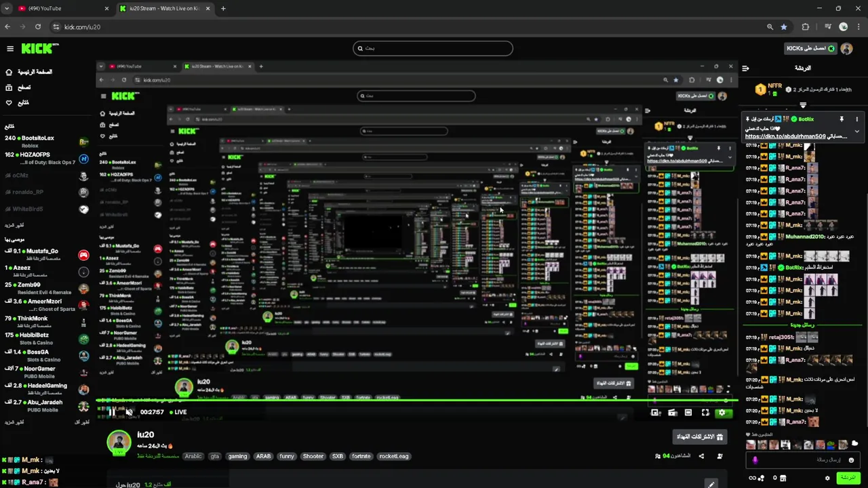Viewport: 868px width, 488px height.
Task: Toggle theater mode on the player
Action: pos(688,412)
